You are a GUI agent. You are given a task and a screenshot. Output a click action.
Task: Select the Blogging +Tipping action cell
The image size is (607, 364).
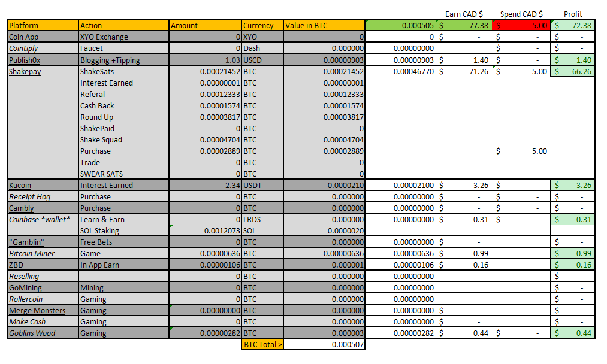coord(124,60)
